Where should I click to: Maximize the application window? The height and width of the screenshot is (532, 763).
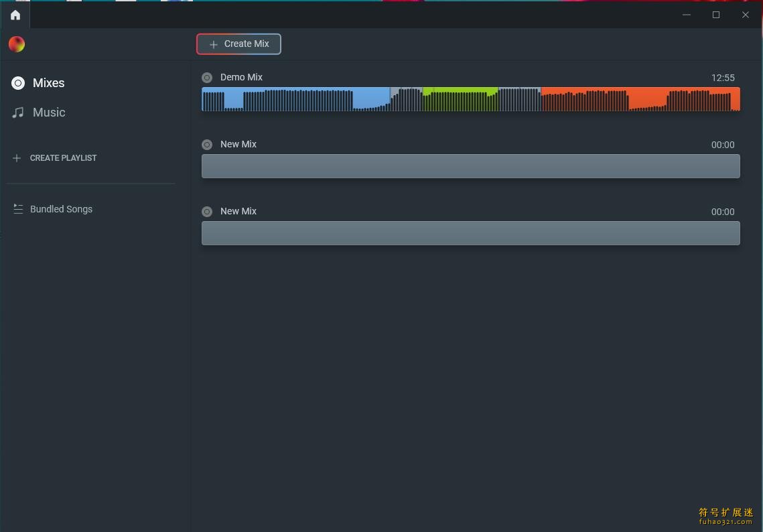click(716, 15)
